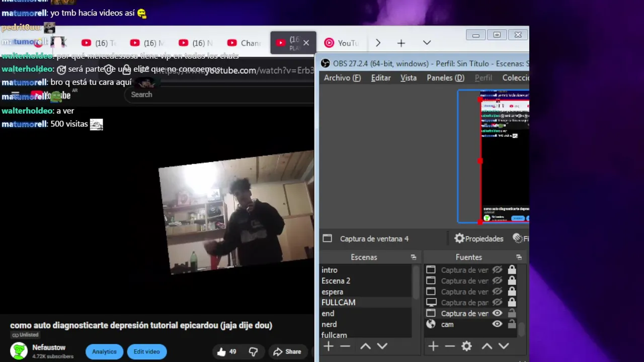644x362 pixels.
Task: Select the FULLCAM scene
Action: [366, 302]
